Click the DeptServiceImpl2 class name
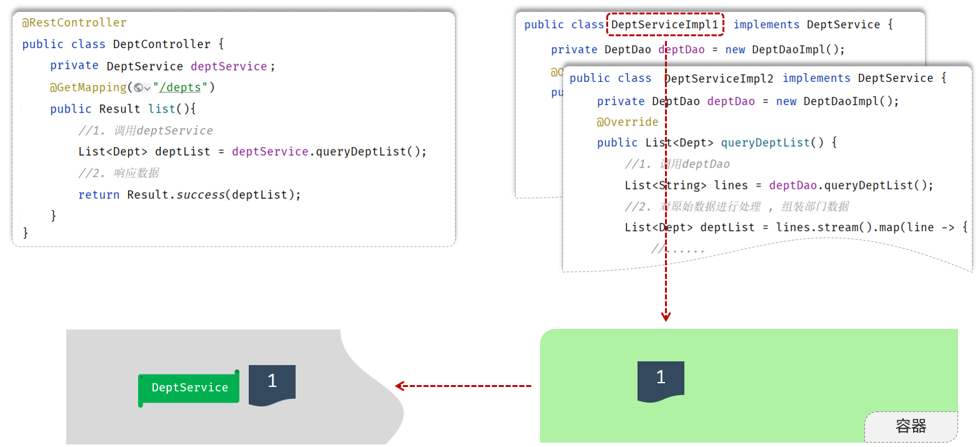 [x=719, y=79]
